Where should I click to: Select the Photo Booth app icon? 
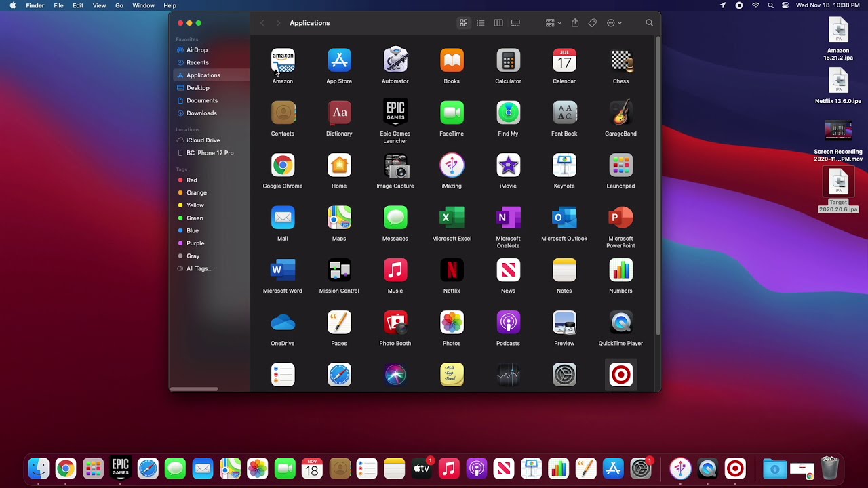tap(395, 323)
